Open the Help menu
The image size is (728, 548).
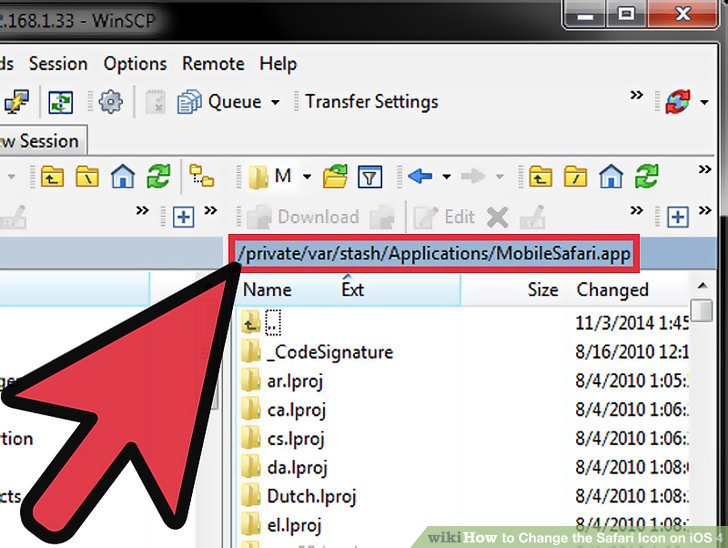pos(278,64)
